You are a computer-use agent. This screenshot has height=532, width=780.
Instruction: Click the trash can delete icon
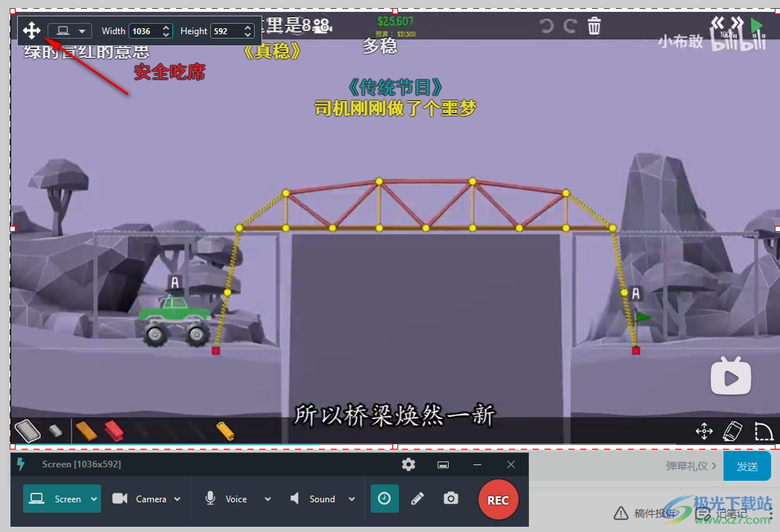tap(594, 25)
